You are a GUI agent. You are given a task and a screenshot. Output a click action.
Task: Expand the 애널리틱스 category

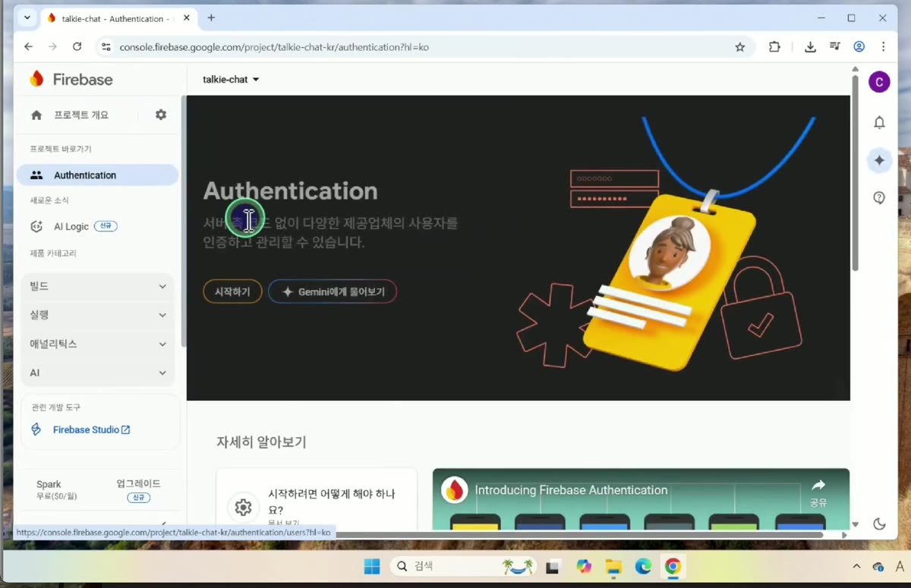click(98, 344)
